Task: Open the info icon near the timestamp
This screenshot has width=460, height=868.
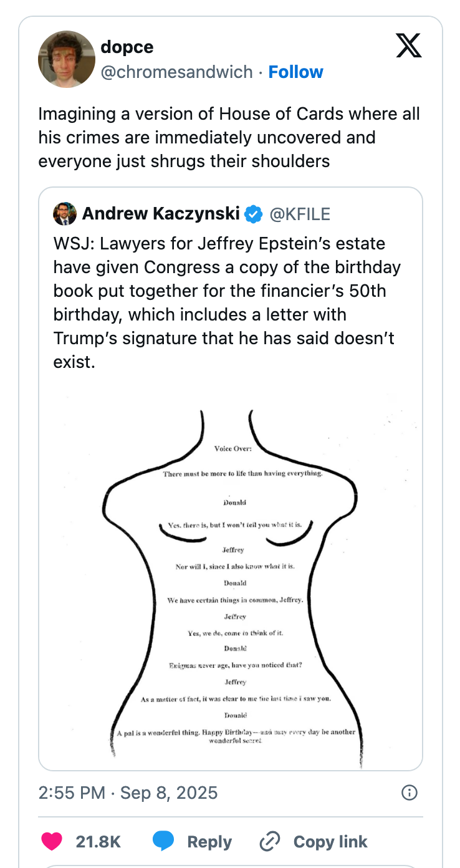Action: [409, 793]
